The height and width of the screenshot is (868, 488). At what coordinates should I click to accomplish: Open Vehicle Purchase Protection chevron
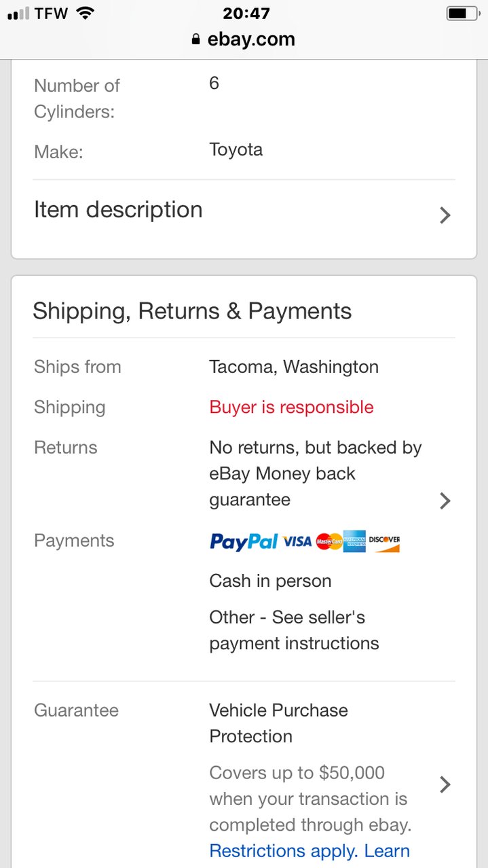tap(445, 784)
